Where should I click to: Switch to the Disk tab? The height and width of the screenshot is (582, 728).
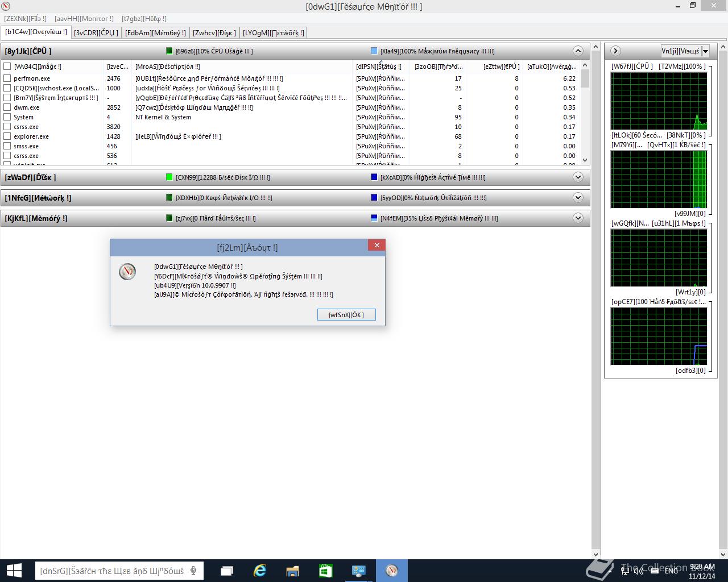214,32
